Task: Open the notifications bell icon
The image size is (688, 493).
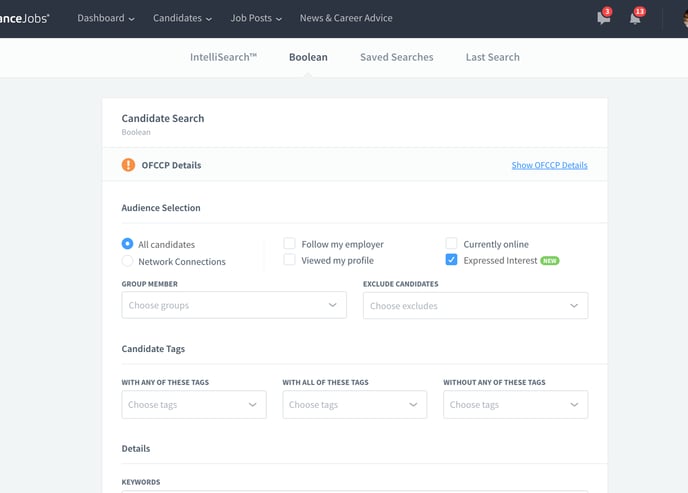Action: (635, 18)
